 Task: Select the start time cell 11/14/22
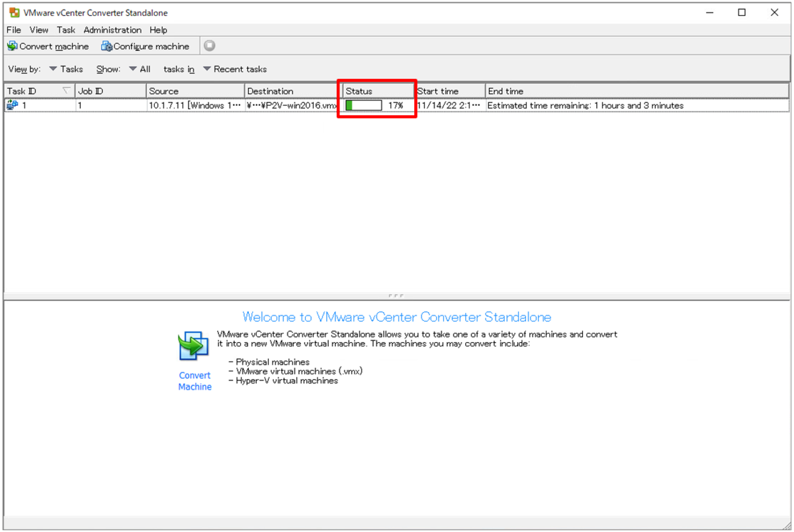449,105
